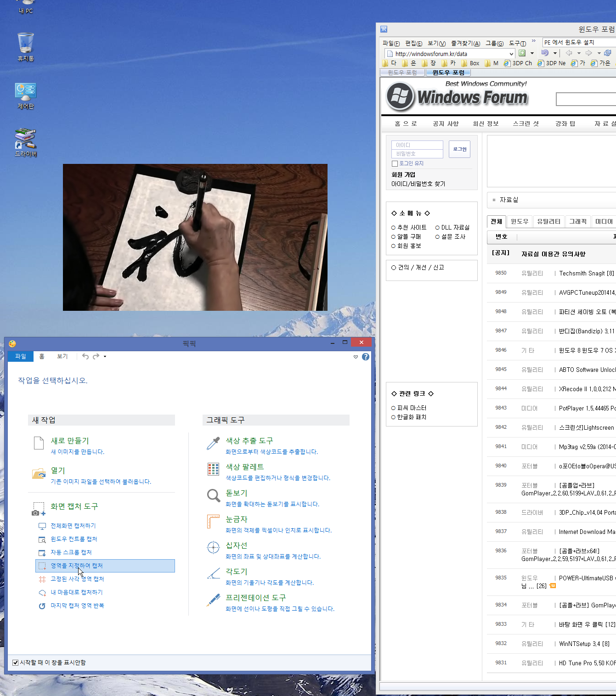Click the browser refresh icon
This screenshot has height=696, width=616.
click(x=608, y=53)
